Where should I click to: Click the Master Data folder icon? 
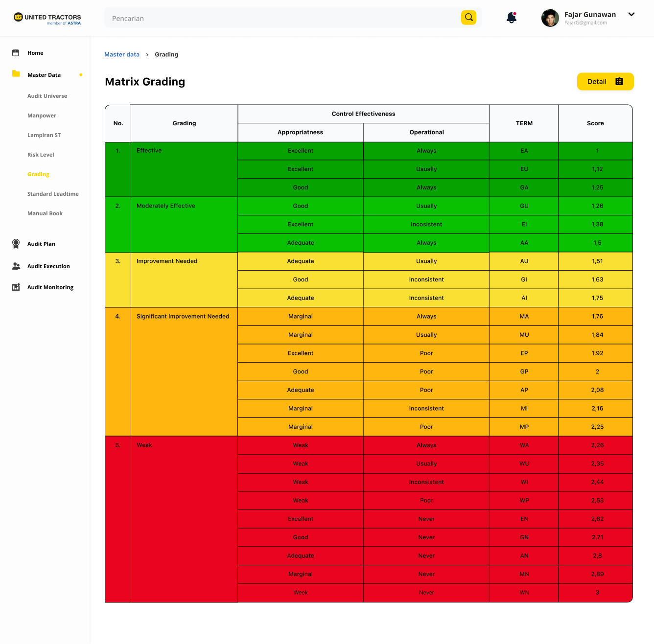[16, 74]
